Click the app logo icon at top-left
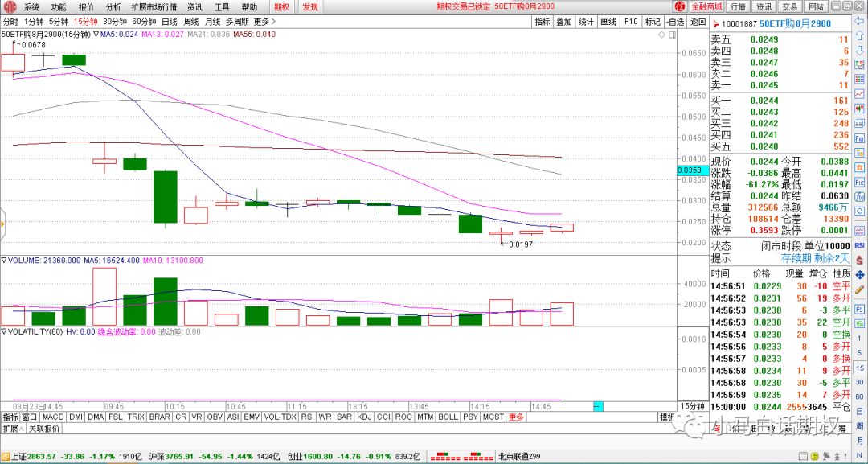Screen dimensions: 868x464 [x=9, y=6]
